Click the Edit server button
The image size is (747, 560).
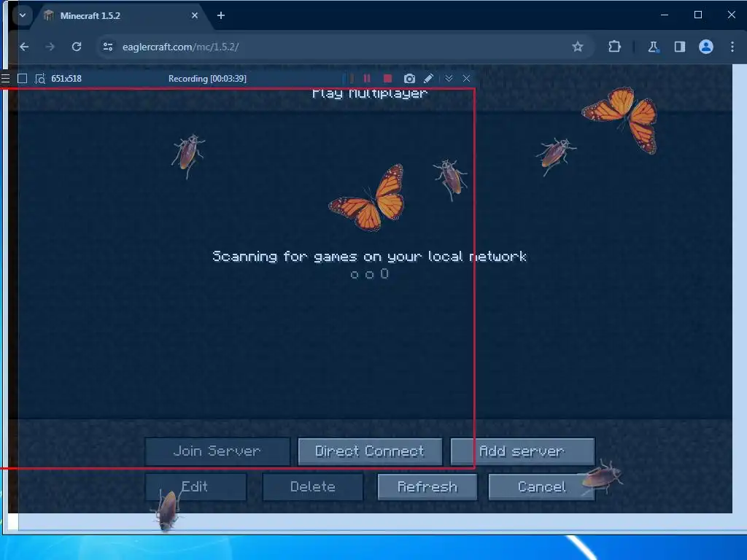pos(196,486)
